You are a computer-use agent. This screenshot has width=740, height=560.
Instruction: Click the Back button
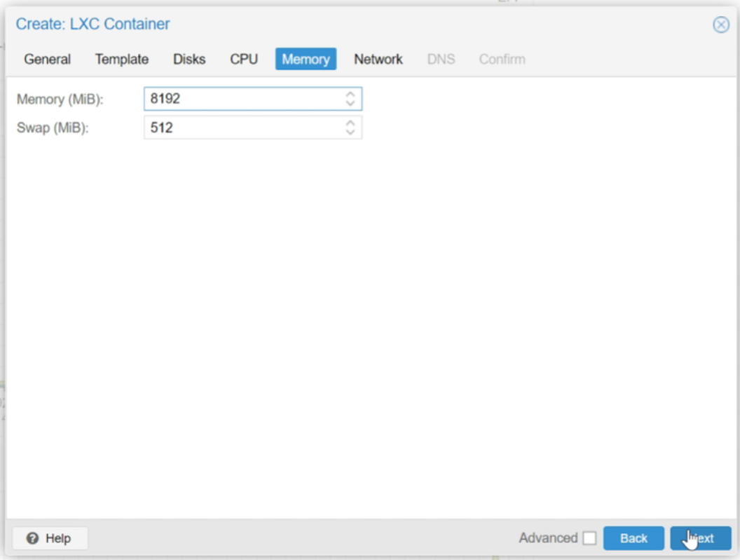(633, 538)
